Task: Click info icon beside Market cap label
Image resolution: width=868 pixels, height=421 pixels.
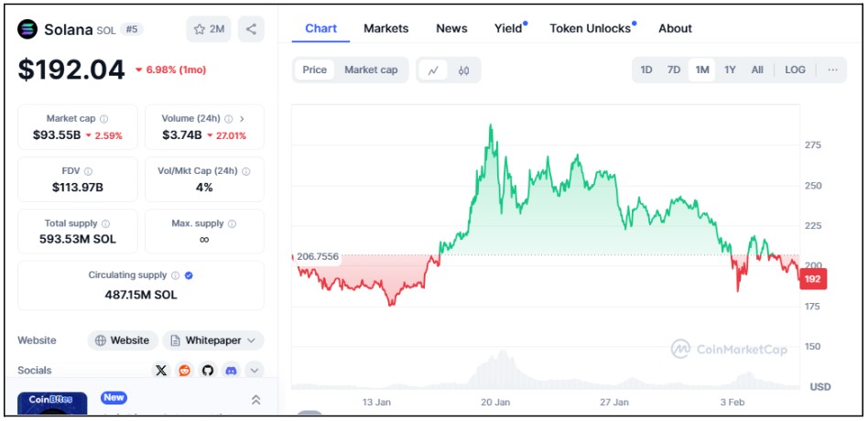Action: pos(103,119)
